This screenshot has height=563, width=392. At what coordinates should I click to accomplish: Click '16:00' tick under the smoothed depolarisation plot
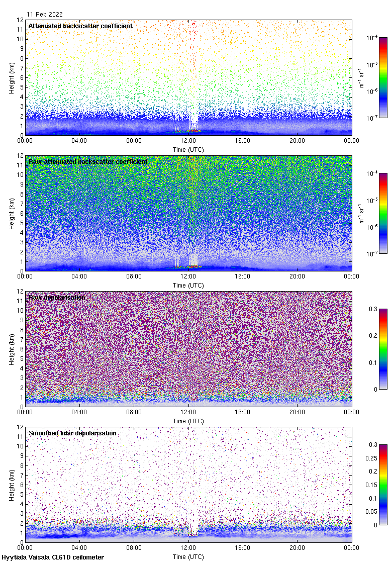[x=243, y=548]
